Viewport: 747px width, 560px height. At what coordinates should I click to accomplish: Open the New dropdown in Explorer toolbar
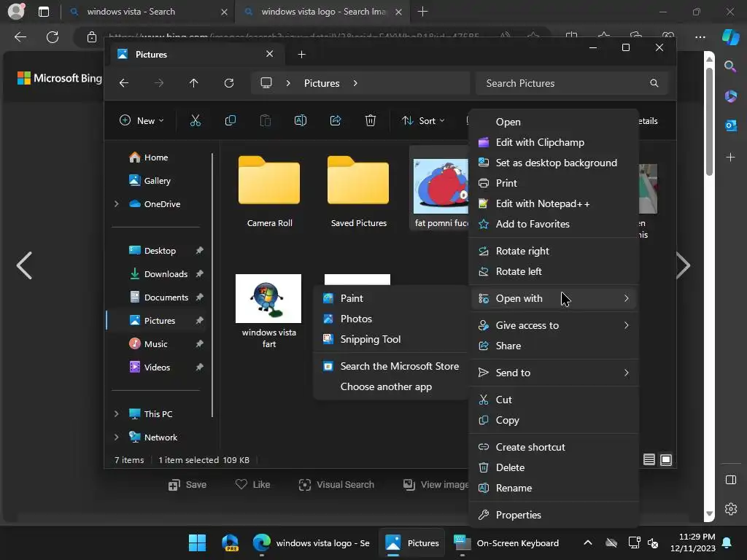point(142,121)
